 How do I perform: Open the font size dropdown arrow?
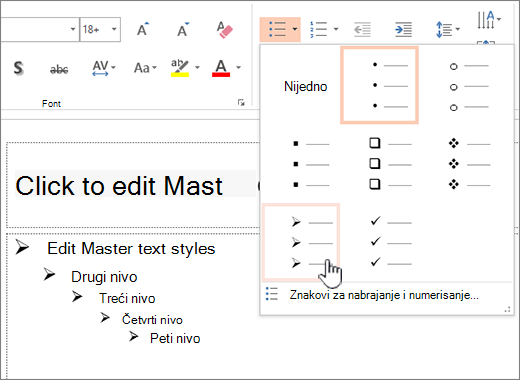point(114,29)
